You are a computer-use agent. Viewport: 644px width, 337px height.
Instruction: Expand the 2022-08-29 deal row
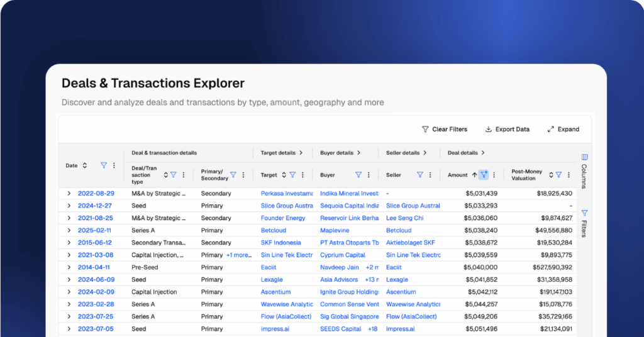coord(69,193)
